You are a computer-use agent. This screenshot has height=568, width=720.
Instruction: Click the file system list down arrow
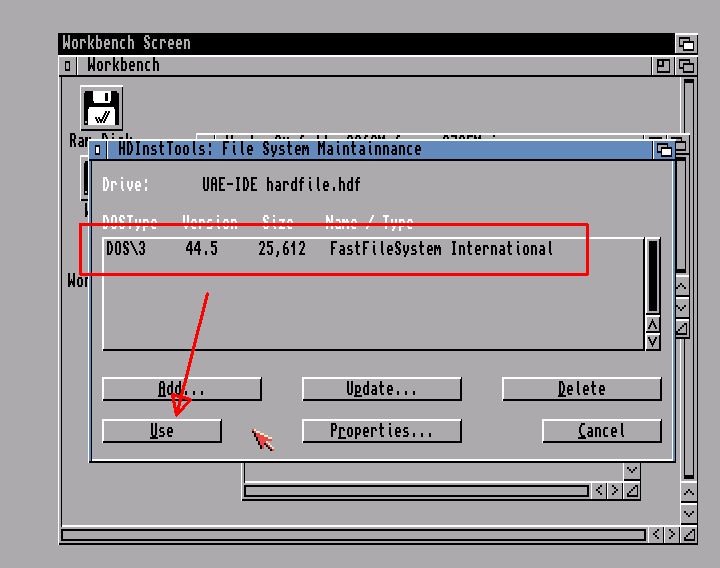pyautogui.click(x=653, y=341)
